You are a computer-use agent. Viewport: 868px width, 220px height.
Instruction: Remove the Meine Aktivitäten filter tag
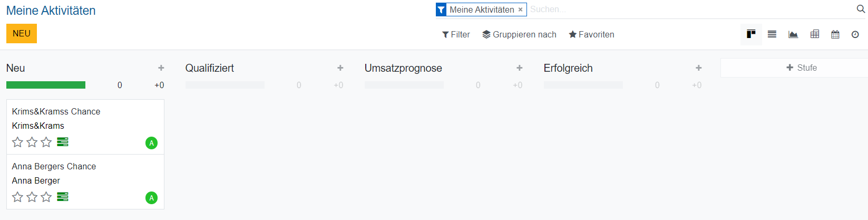[520, 9]
